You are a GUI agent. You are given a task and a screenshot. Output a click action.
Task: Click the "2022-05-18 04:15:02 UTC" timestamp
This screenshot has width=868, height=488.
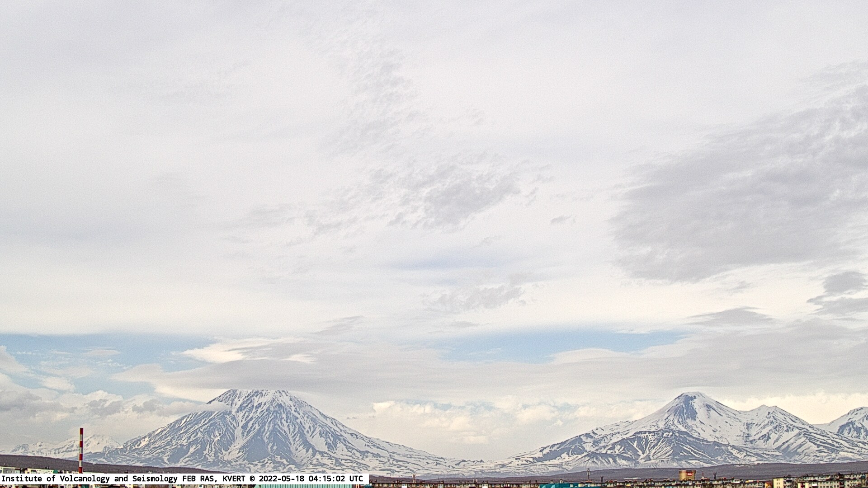click(310, 479)
